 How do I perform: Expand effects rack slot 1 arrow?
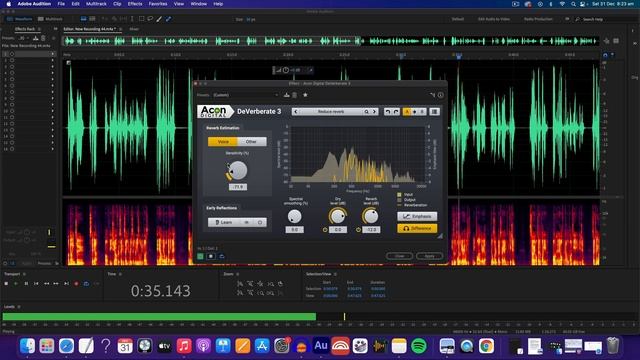click(52, 53)
